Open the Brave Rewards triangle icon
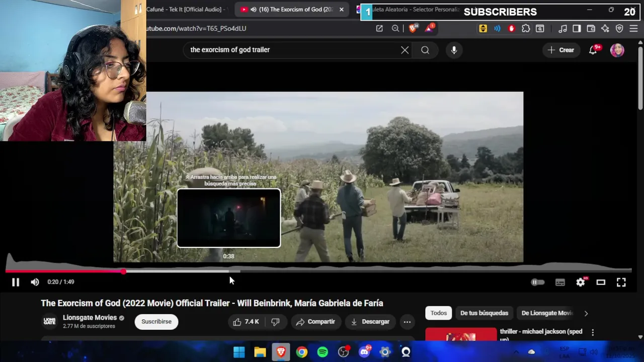Image resolution: width=644 pixels, height=362 pixels. click(429, 29)
